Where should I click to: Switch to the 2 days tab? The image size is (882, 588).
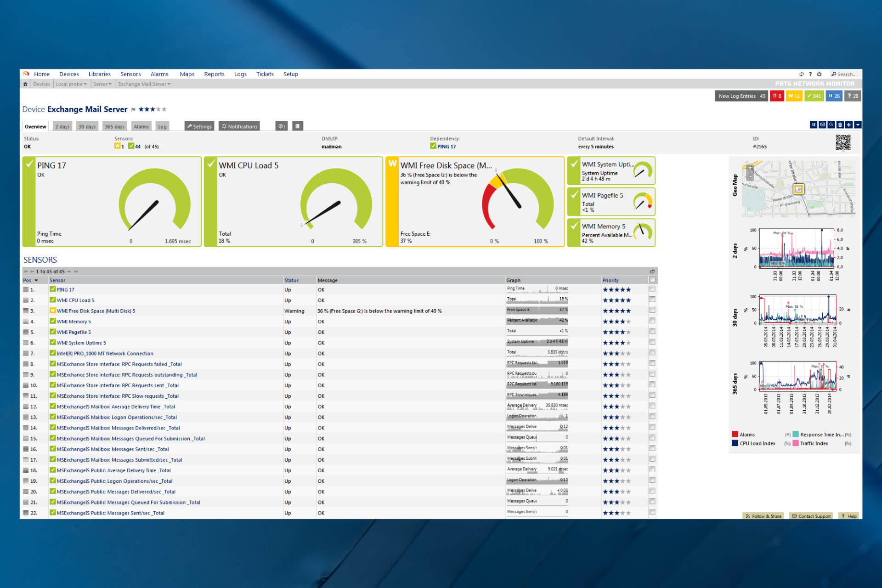62,126
